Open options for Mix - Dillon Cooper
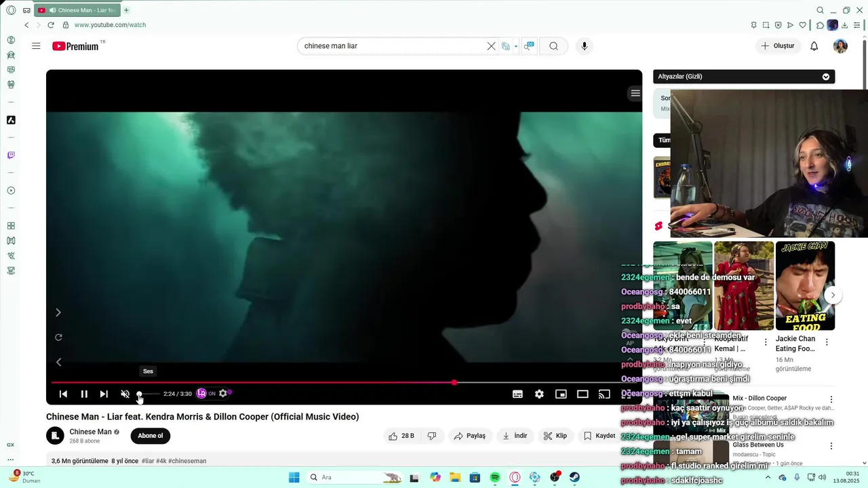 click(831, 399)
